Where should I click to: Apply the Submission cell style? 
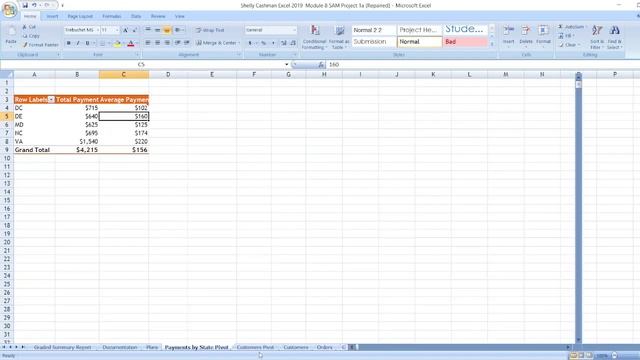point(374,42)
